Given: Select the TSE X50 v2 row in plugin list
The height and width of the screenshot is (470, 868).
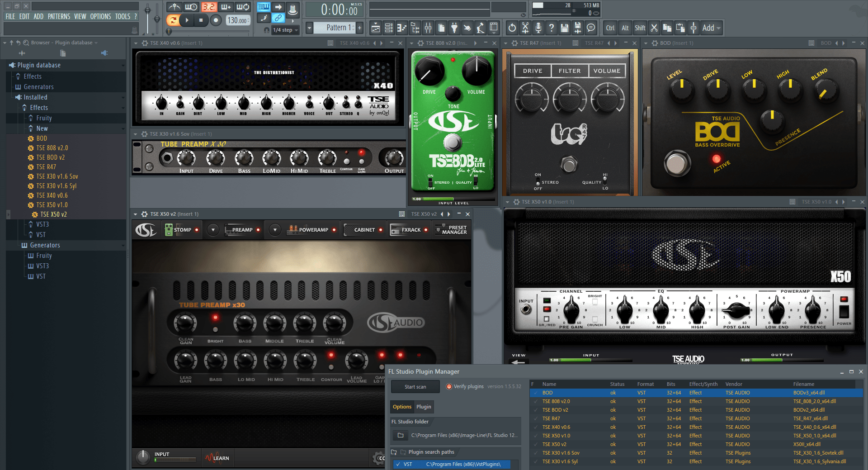Looking at the screenshot, I should (x=696, y=444).
